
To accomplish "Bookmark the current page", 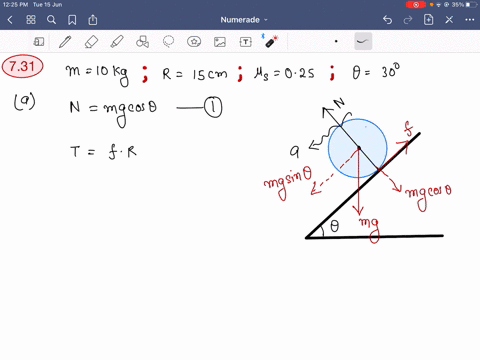I will [72, 20].
